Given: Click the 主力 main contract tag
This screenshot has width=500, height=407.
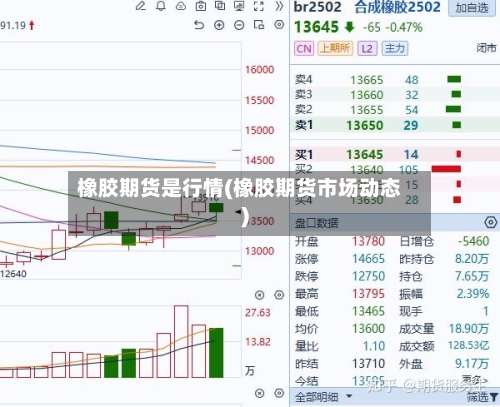Looking at the screenshot, I should (395, 49).
